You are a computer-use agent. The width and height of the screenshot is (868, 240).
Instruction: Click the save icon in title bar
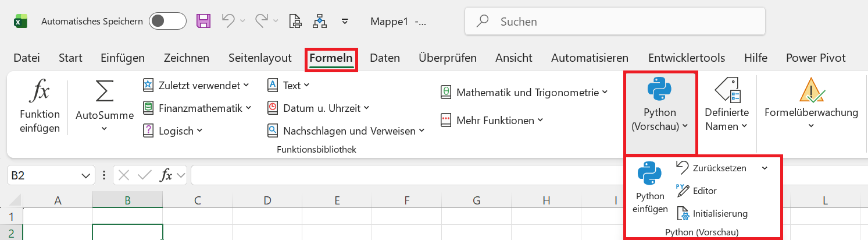(x=203, y=22)
